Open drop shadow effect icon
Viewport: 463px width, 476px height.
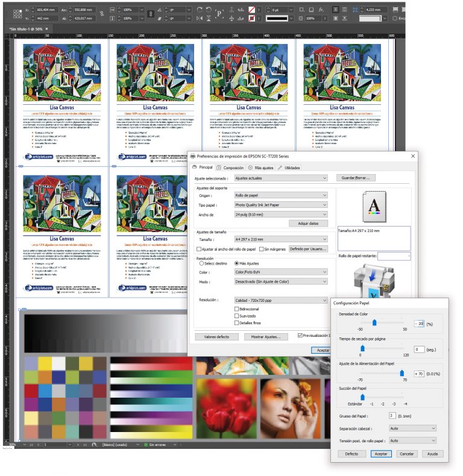tap(312, 10)
